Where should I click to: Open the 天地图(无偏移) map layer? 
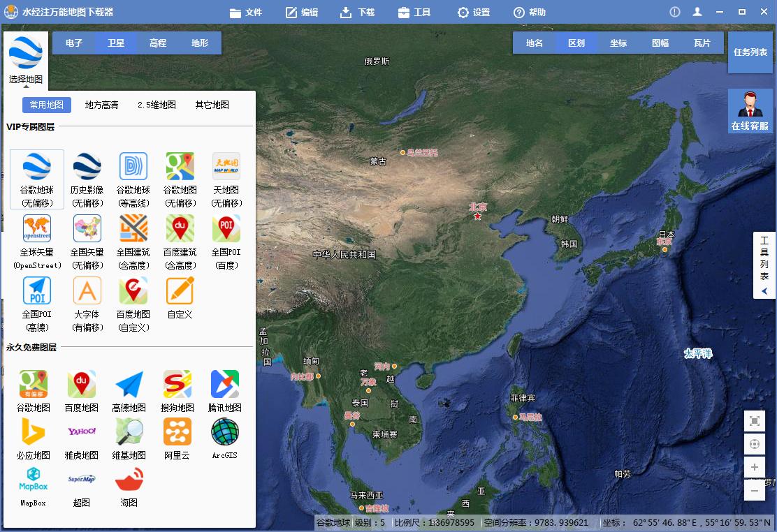click(x=225, y=179)
